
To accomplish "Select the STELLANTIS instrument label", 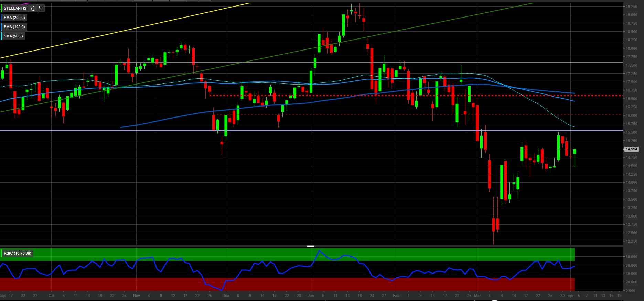I will pos(15,8).
